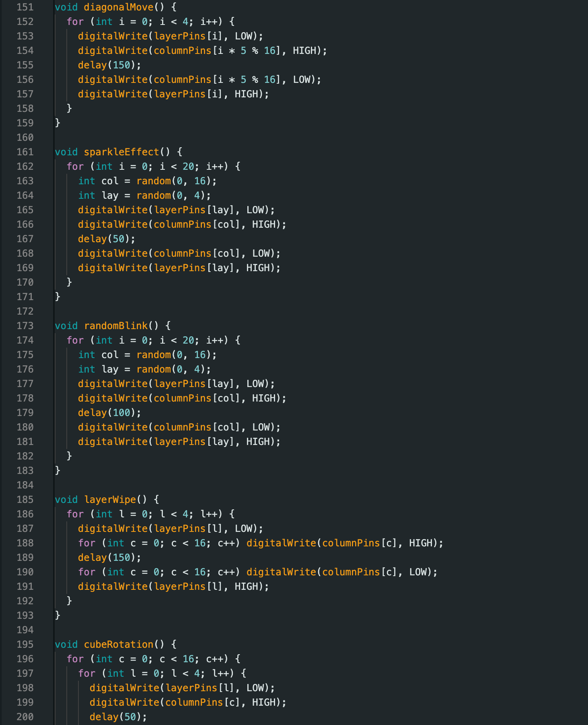Click line number 173 in the gutter
The width and height of the screenshot is (588, 725).
point(25,326)
